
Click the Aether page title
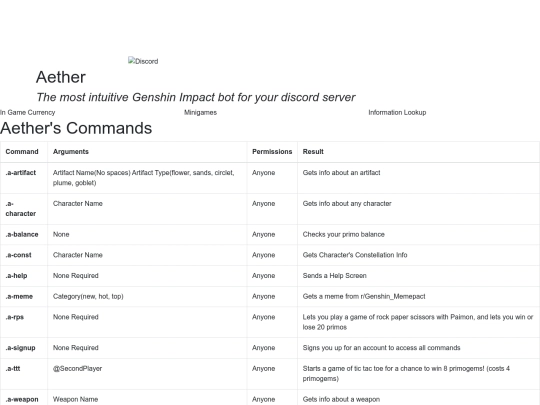(61, 77)
